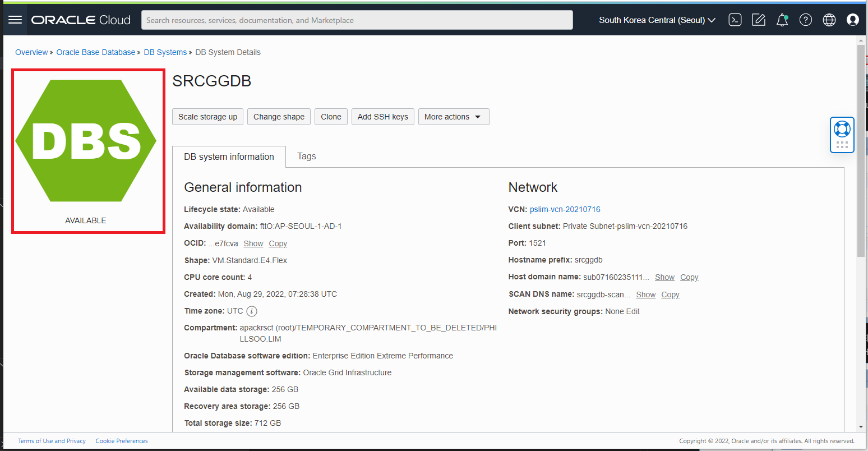Click the Network heading

coord(533,187)
